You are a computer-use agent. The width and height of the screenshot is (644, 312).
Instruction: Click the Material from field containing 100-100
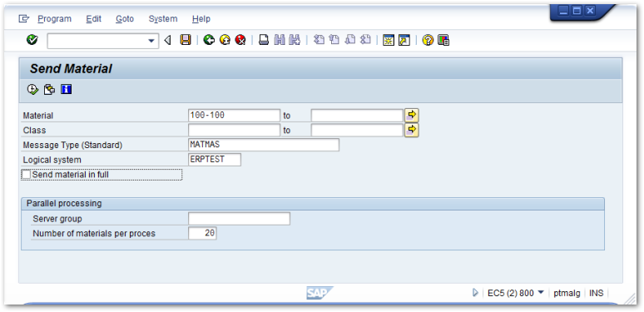tap(234, 116)
